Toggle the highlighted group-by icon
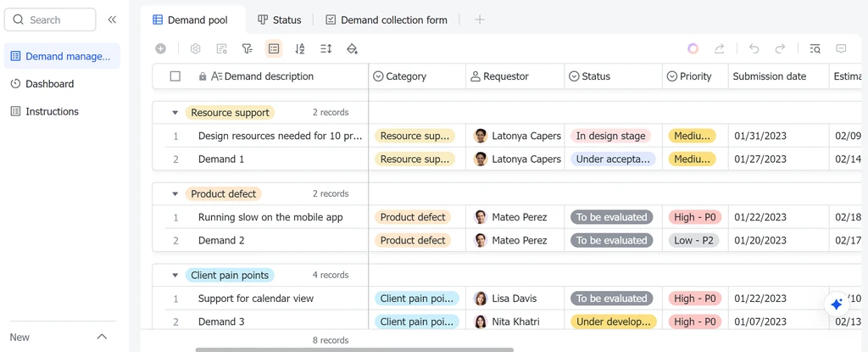 (x=274, y=49)
